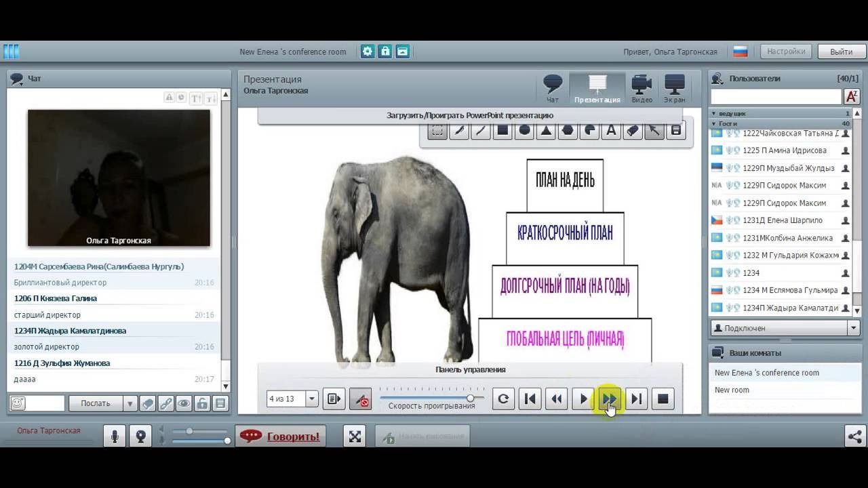868x488 pixels.
Task: Toggle the microphone button
Action: [115, 436]
